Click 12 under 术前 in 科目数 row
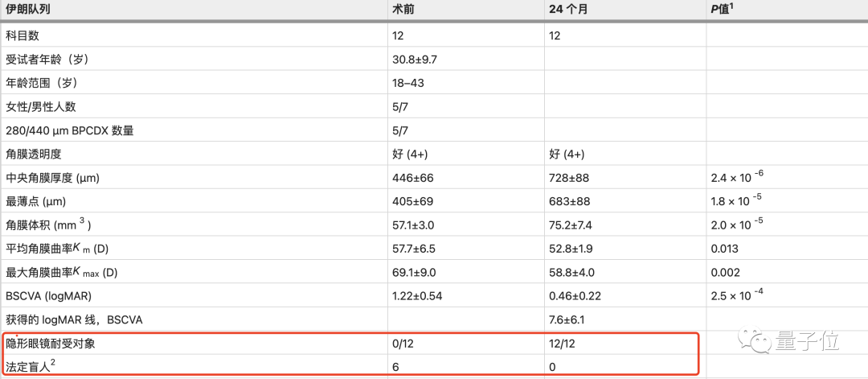The image size is (868, 379). (x=398, y=36)
